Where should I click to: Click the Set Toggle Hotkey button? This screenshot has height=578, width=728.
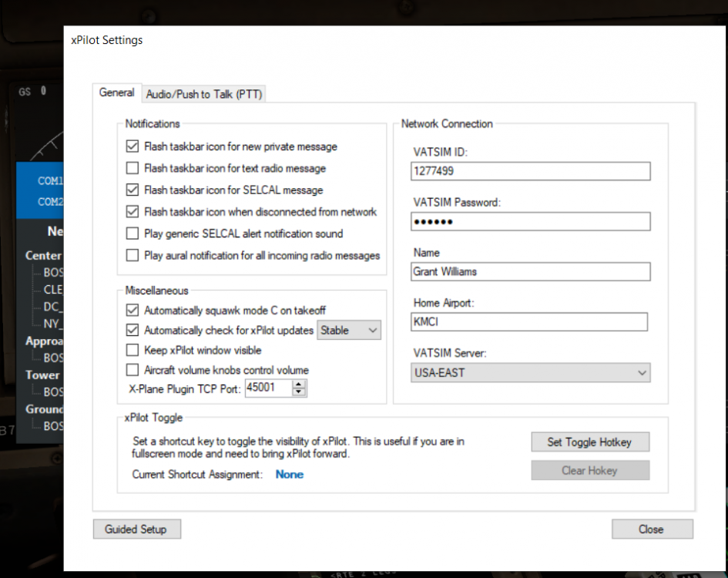pos(589,442)
